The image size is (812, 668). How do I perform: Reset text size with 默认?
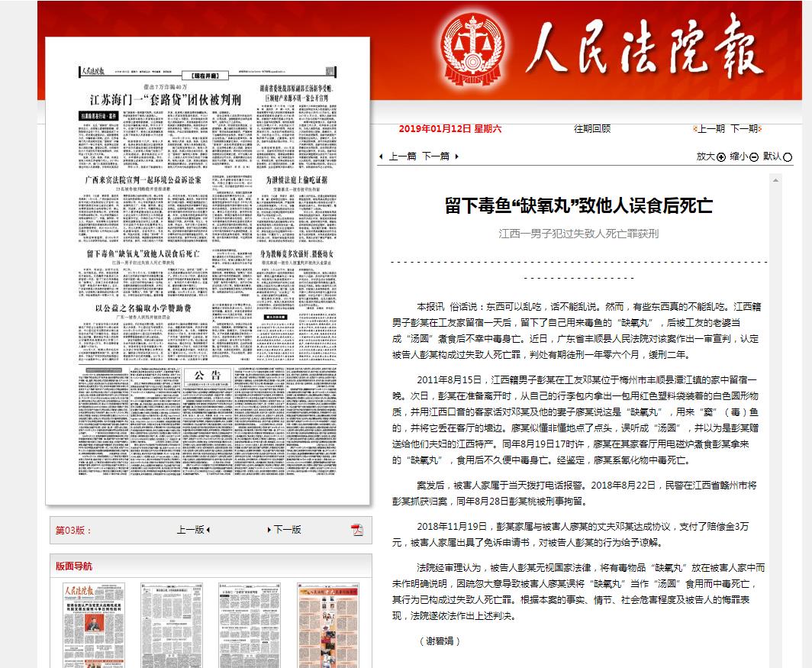772,157
